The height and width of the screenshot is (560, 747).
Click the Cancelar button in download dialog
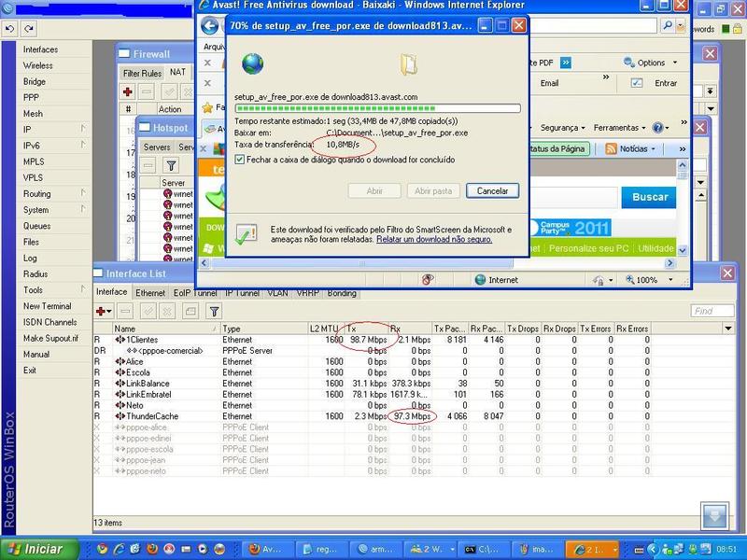click(x=492, y=191)
